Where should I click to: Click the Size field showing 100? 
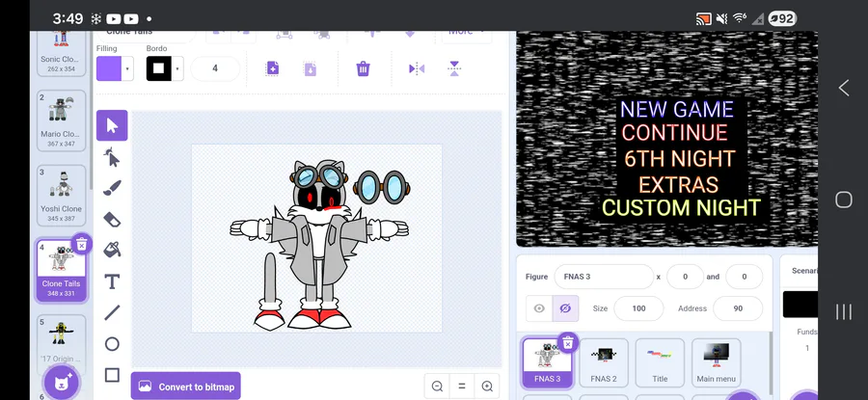[638, 308]
